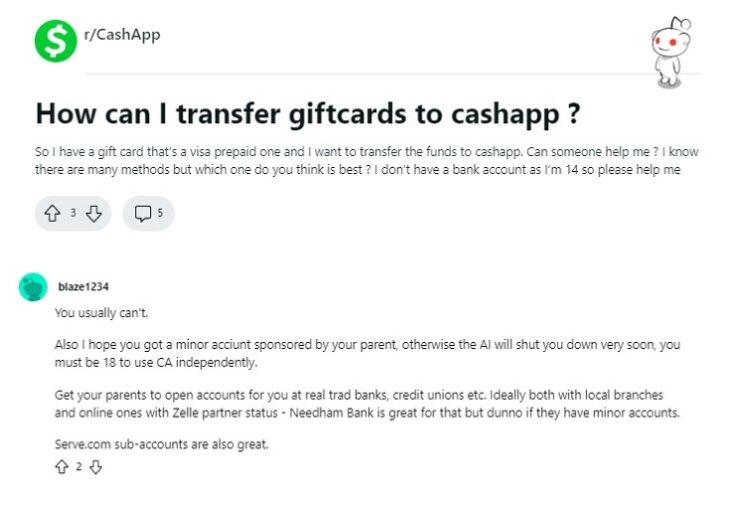Downvote blaze1234's comment

click(96, 467)
